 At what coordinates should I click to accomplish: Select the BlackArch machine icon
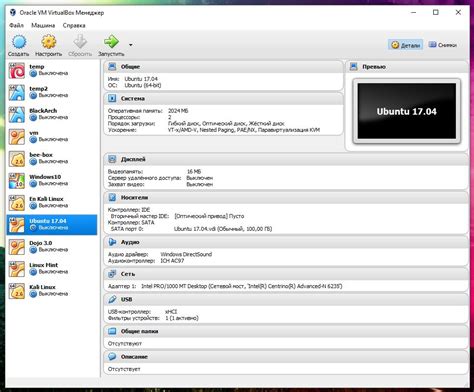click(17, 114)
